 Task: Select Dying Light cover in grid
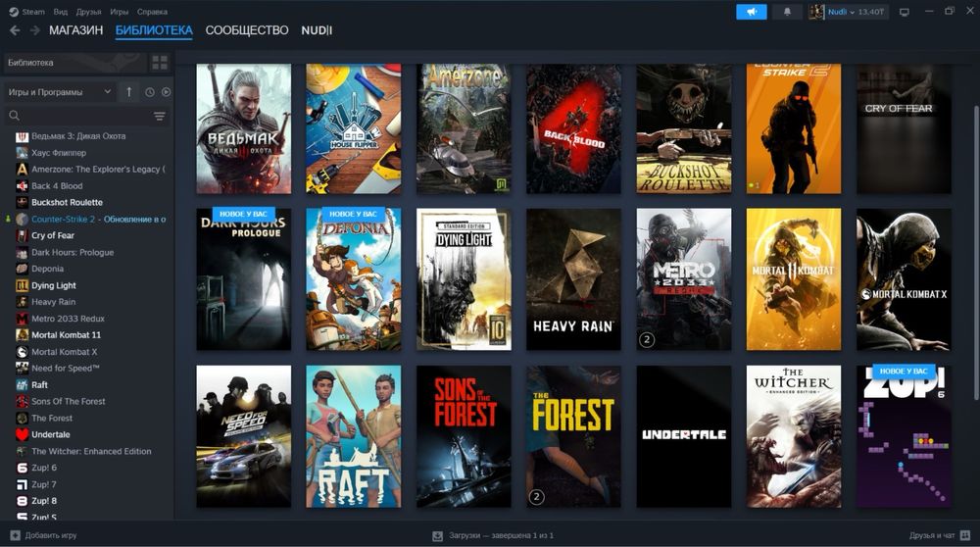(x=464, y=278)
